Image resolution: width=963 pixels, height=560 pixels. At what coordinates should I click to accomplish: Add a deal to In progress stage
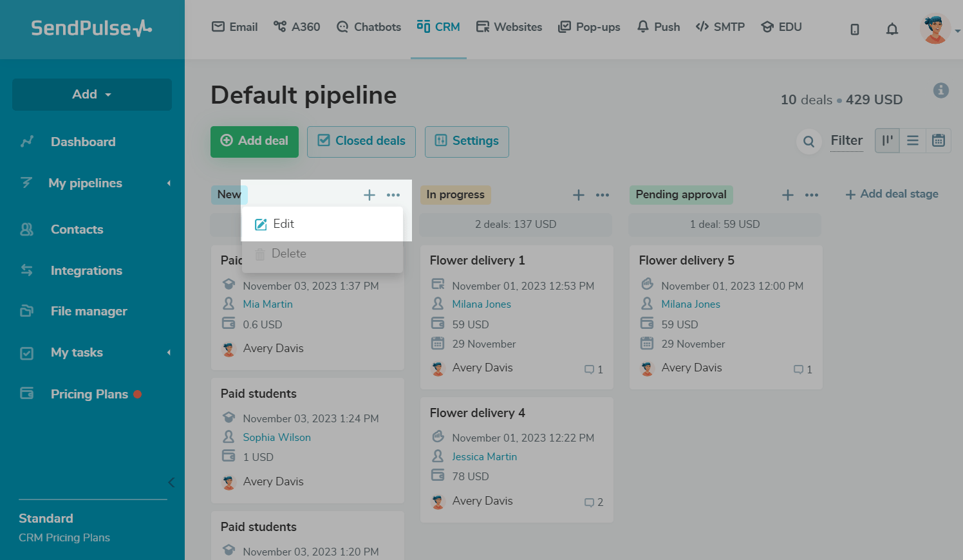[579, 195]
